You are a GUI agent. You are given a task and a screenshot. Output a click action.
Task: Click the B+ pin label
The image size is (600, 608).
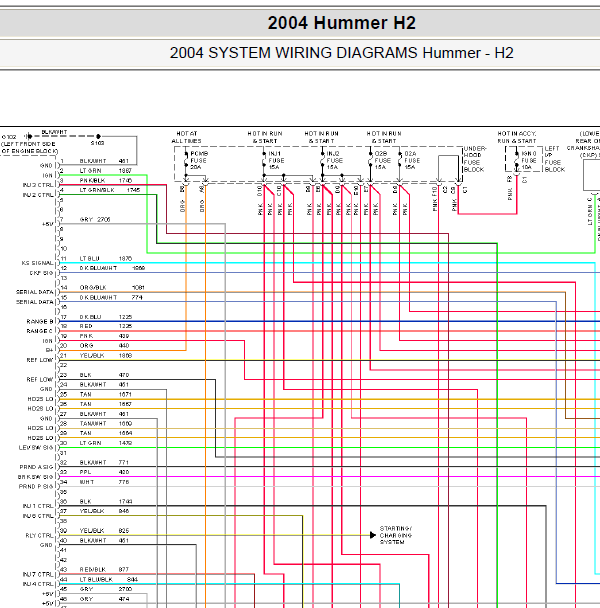click(x=50, y=350)
